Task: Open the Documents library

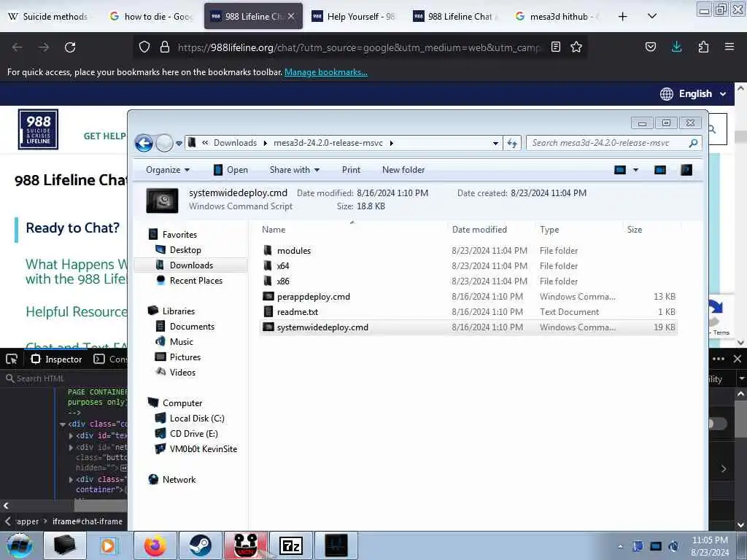Action: tap(192, 326)
